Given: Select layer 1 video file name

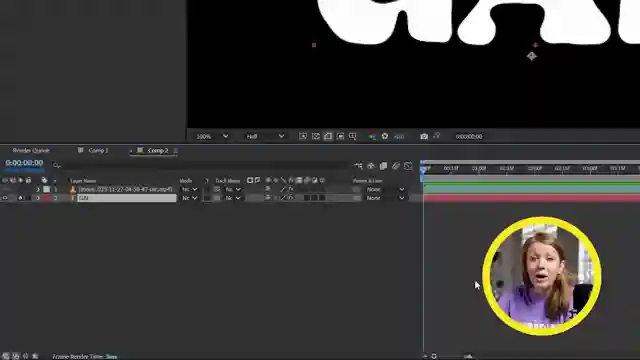Looking at the screenshot, I should tap(125, 189).
